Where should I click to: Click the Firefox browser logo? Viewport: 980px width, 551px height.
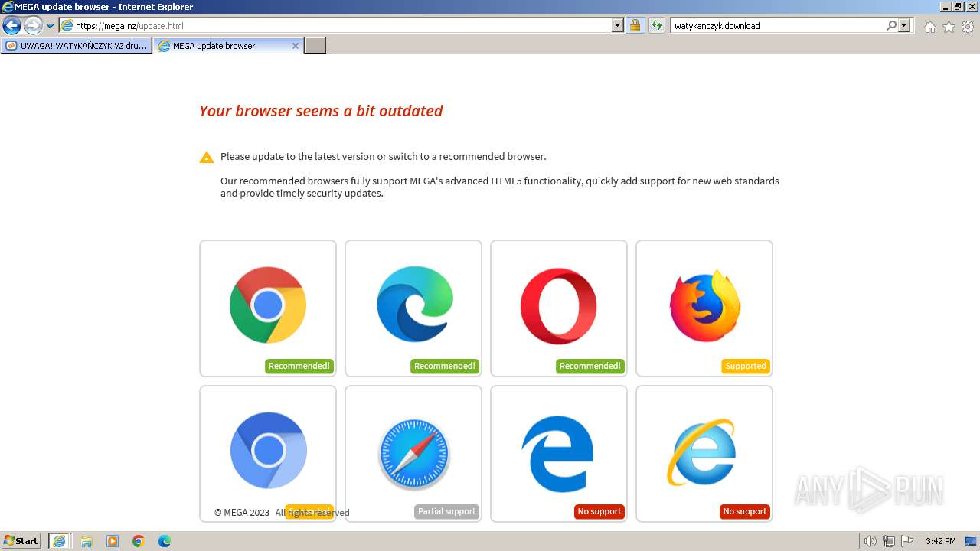[x=705, y=305]
